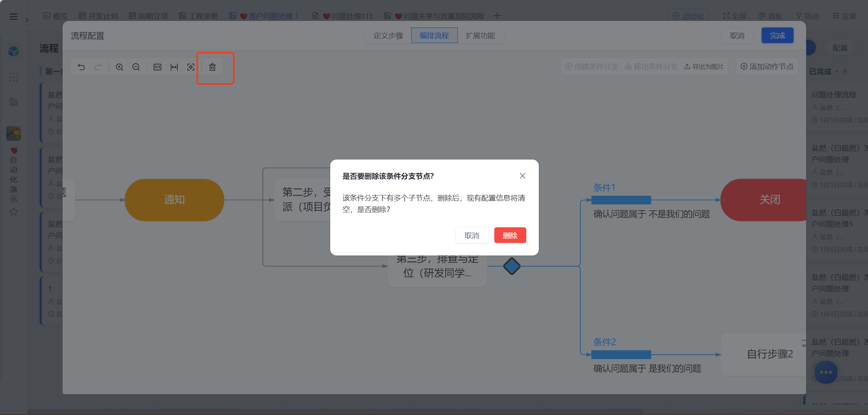
Task: Click the 自动化 button
Action: (688, 16)
